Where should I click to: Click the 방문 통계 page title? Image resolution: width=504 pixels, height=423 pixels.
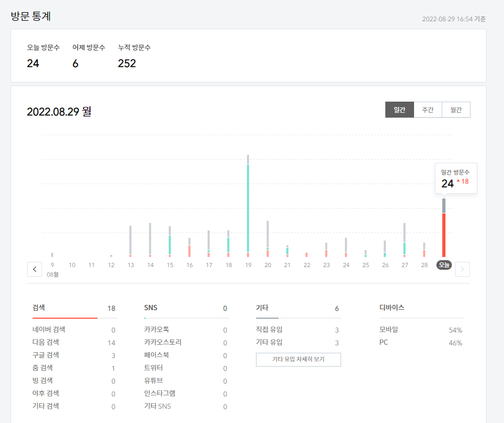30,16
